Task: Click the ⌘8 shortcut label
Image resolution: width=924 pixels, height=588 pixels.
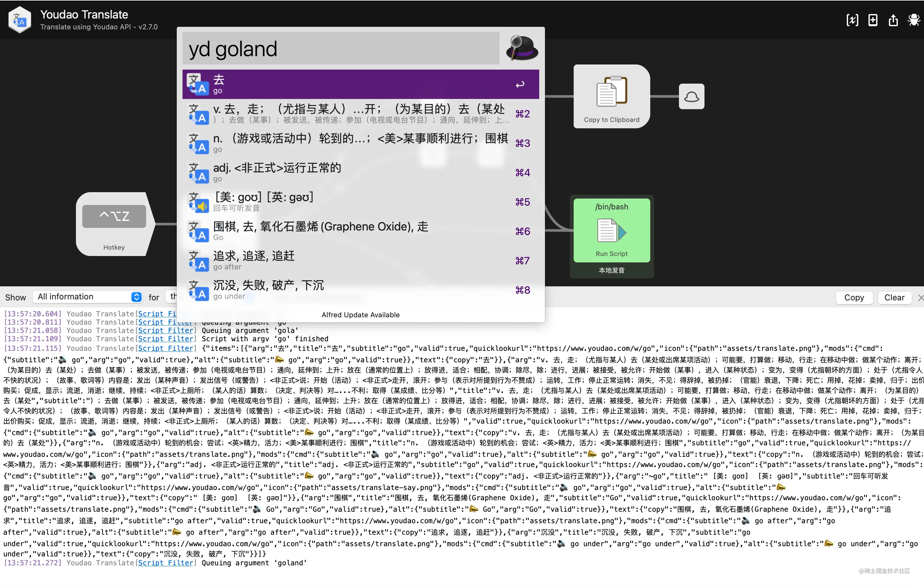Action: pyautogui.click(x=522, y=290)
